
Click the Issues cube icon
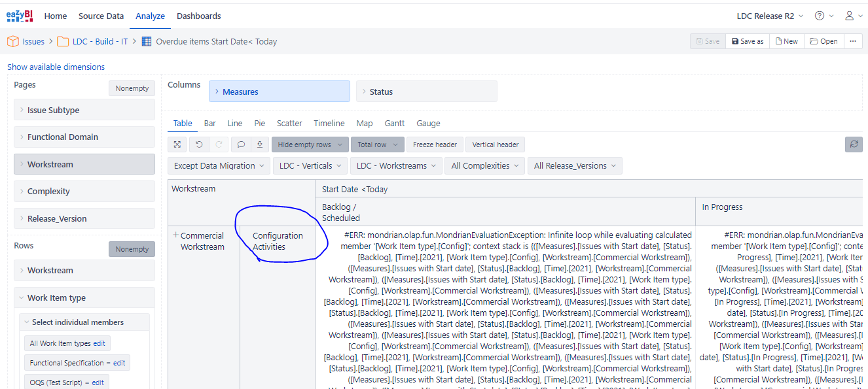(x=13, y=41)
